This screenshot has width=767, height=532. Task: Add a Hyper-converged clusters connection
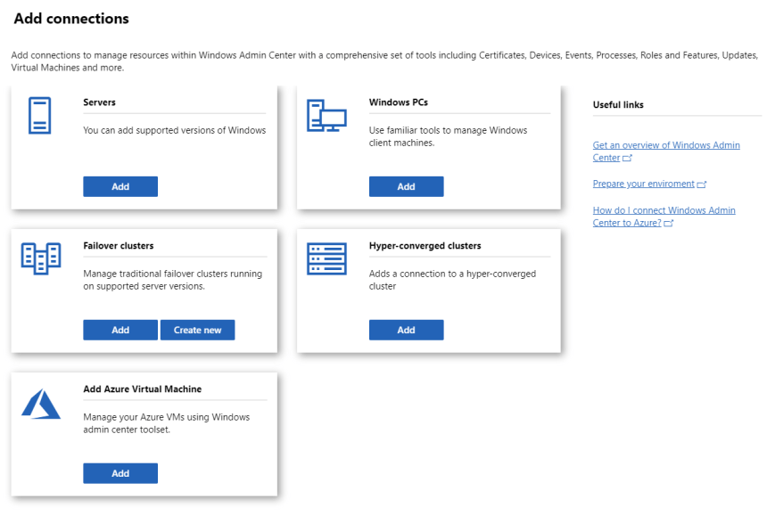[406, 330]
